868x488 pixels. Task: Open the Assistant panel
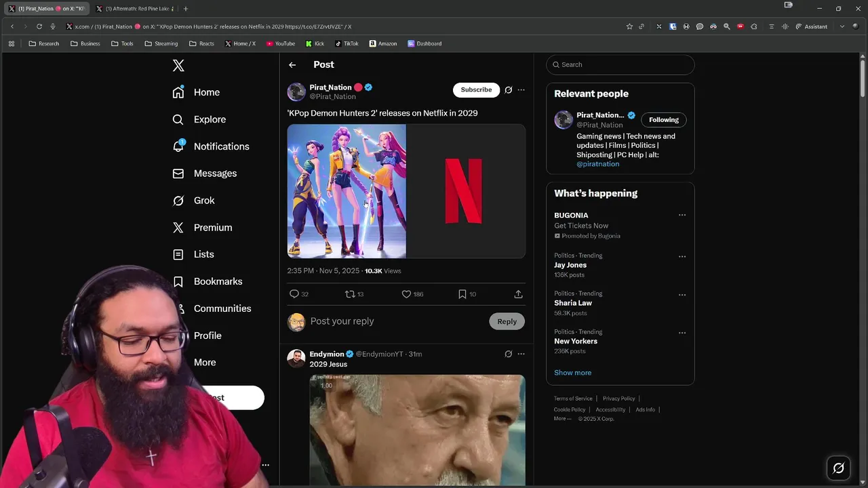(x=811, y=26)
